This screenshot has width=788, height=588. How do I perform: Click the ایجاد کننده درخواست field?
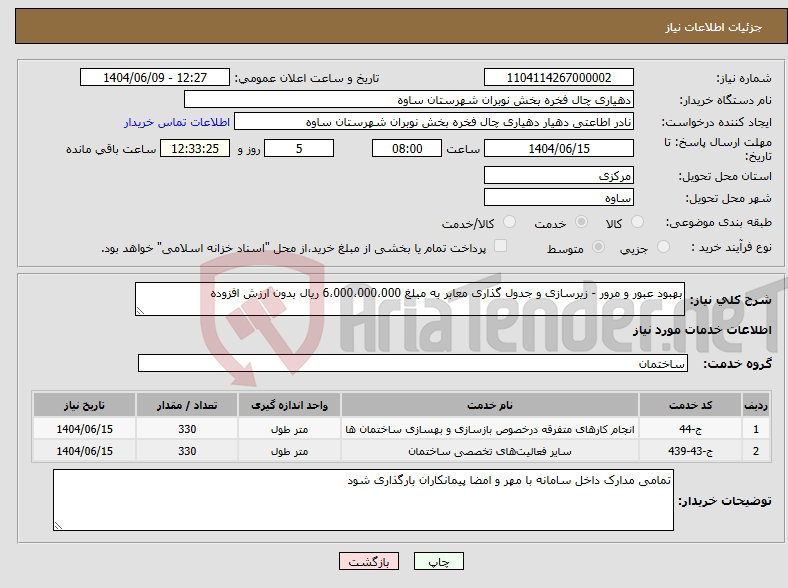tap(434, 122)
